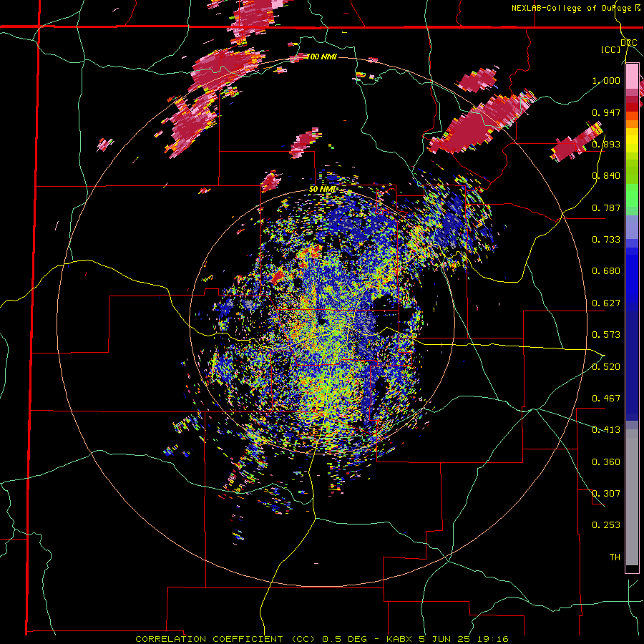Click the 0.307 legend value
Image resolution: width=644 pixels, height=644 pixels.
pos(606,494)
